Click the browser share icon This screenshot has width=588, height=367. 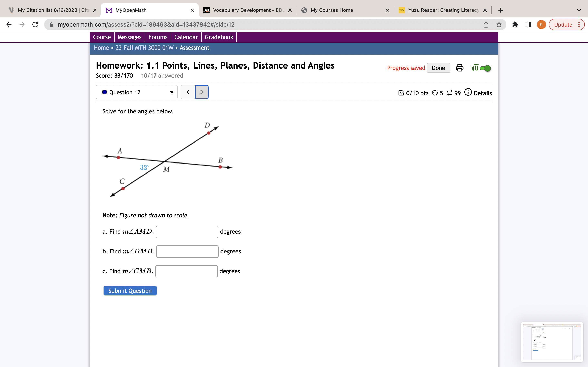[x=486, y=24]
